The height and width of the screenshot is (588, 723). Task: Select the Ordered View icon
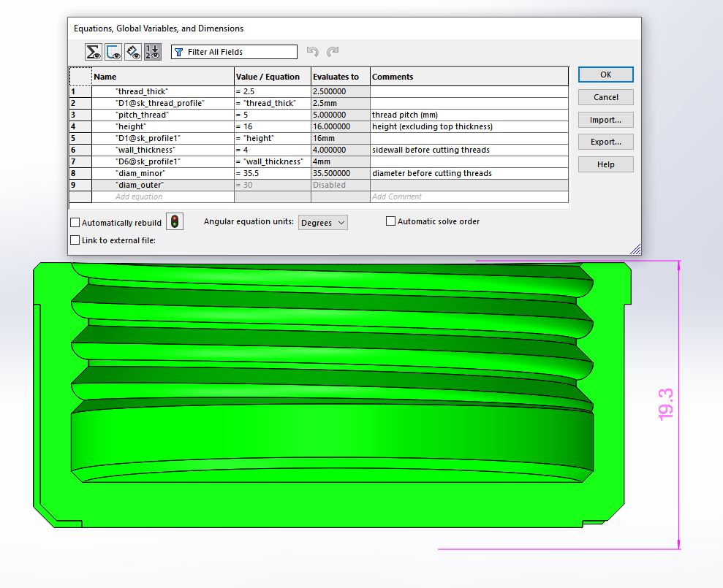click(x=153, y=52)
